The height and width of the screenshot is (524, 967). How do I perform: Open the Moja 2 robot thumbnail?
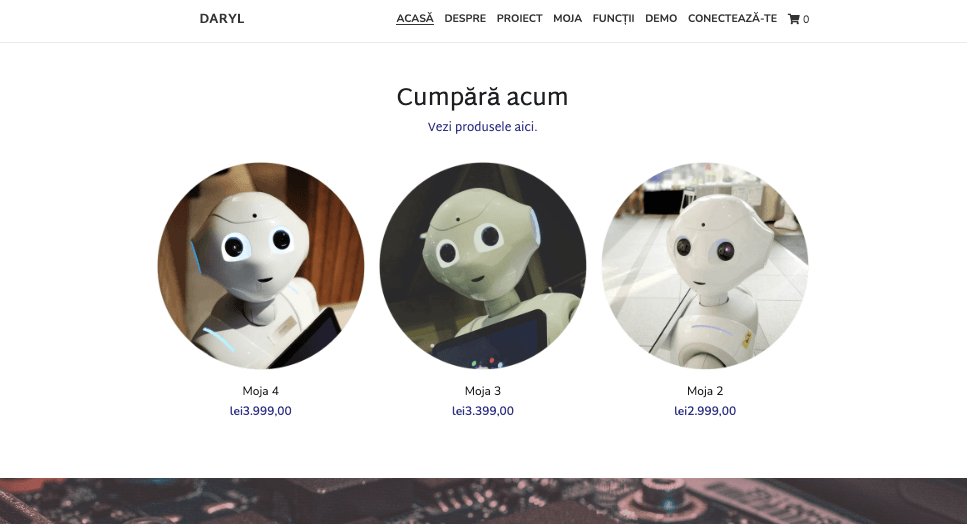click(x=705, y=266)
